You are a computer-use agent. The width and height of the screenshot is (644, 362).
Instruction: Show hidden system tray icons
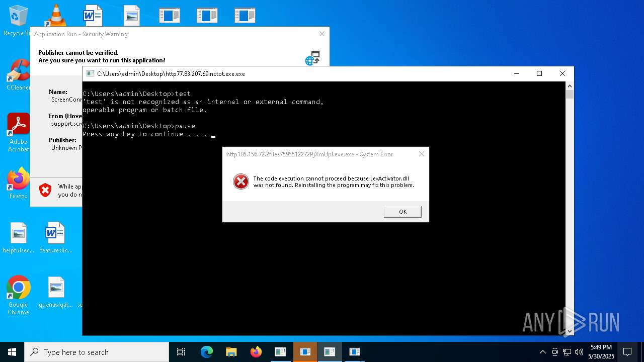point(542,352)
